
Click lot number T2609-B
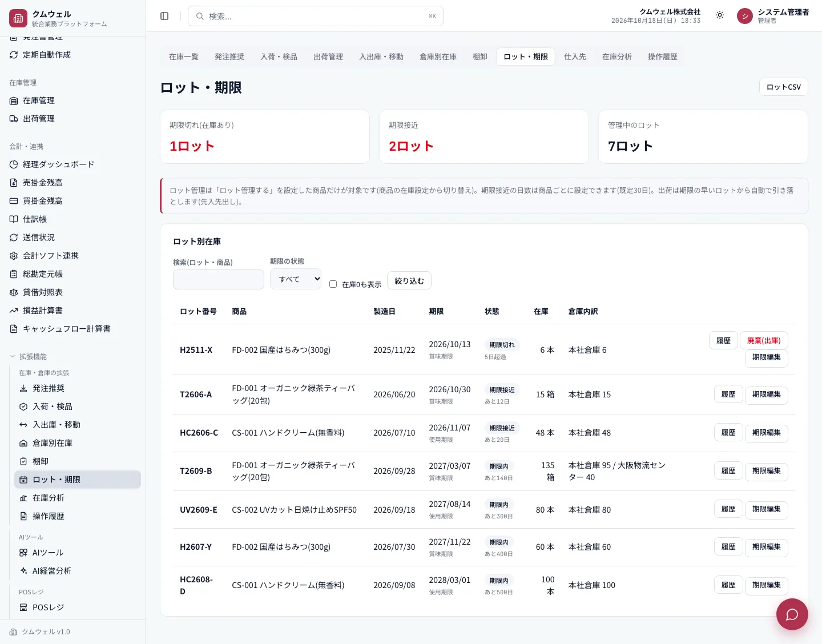[x=196, y=471]
